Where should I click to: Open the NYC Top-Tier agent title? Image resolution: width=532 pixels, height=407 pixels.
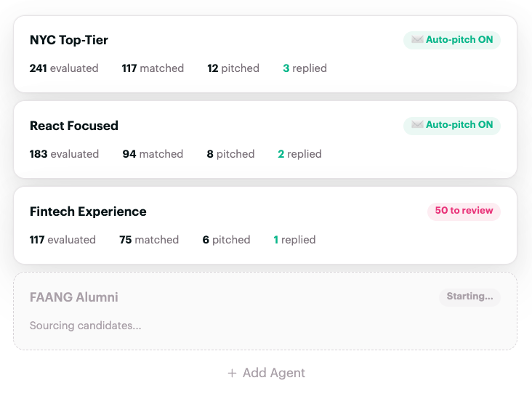(x=69, y=40)
